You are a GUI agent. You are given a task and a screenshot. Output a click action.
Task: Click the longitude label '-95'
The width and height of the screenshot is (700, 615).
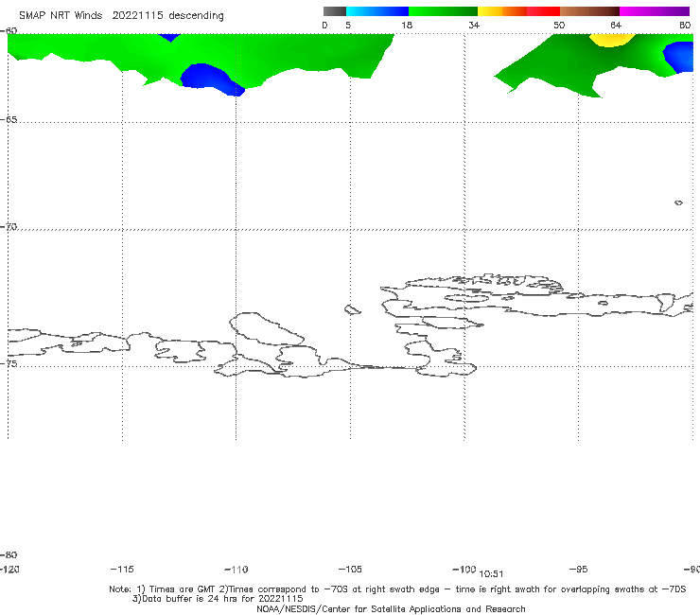coord(579,569)
